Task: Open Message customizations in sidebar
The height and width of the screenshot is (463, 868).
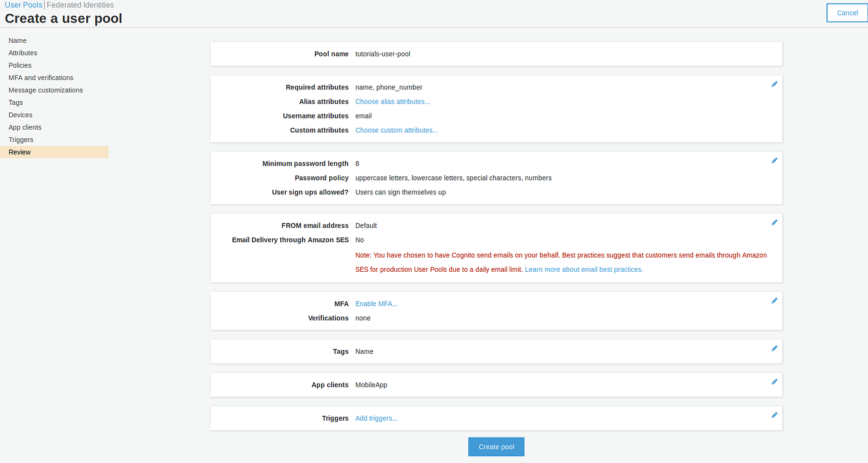Action: pos(46,90)
